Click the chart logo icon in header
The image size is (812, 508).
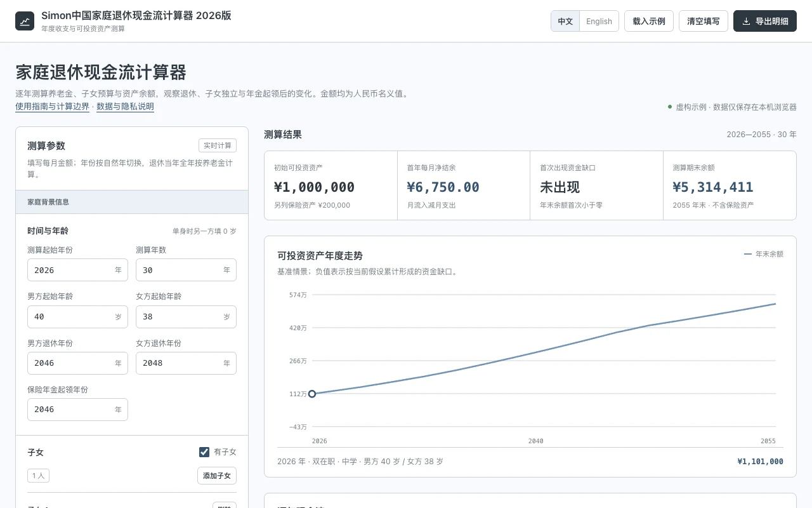click(25, 21)
